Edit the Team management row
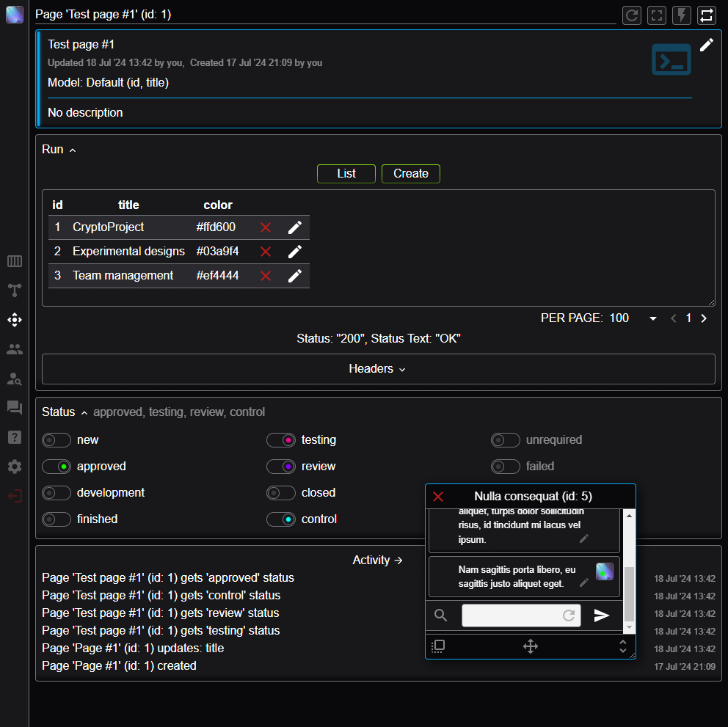 click(x=295, y=276)
